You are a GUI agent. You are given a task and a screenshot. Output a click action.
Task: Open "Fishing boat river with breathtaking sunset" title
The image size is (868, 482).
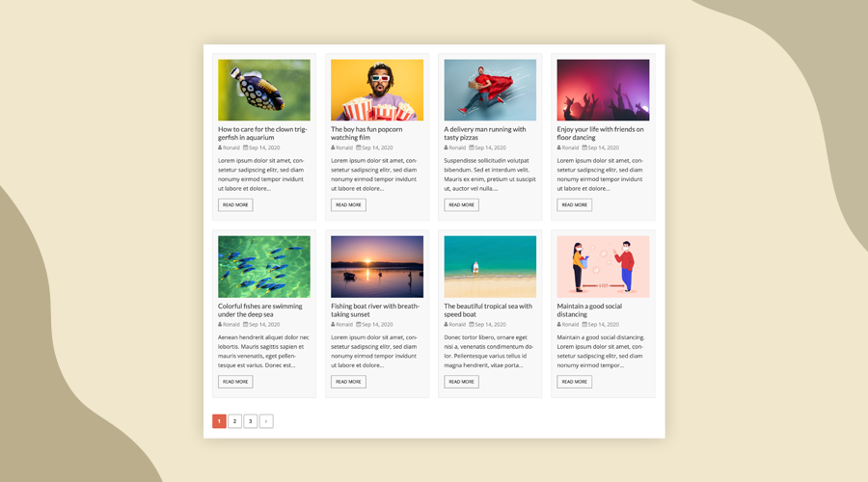click(x=375, y=309)
